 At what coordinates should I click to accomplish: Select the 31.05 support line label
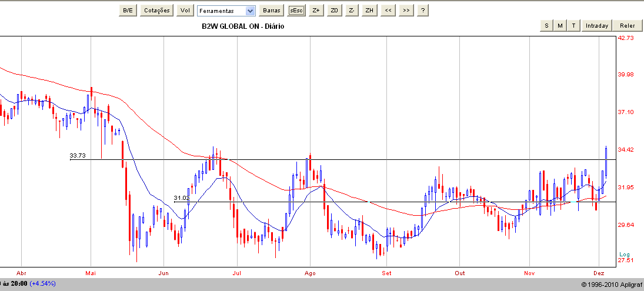point(181,198)
